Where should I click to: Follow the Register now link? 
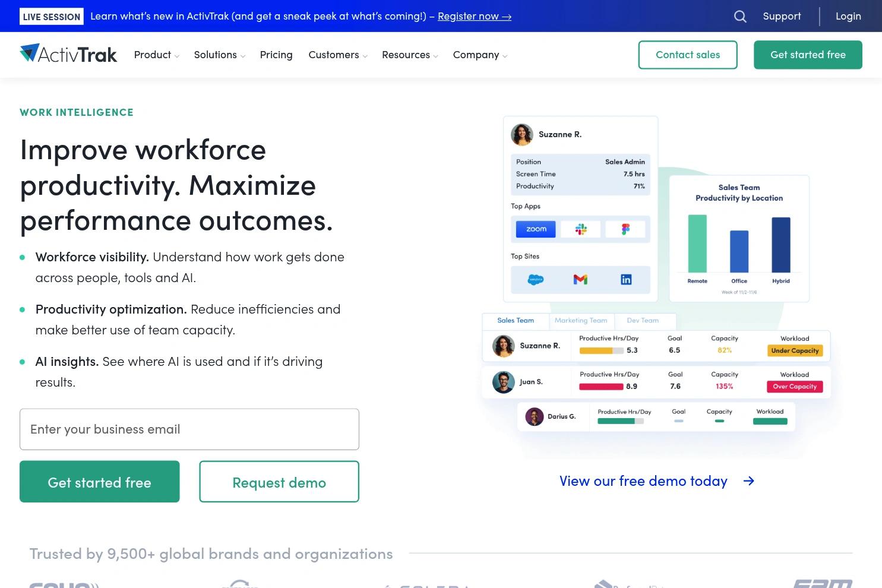pos(475,17)
